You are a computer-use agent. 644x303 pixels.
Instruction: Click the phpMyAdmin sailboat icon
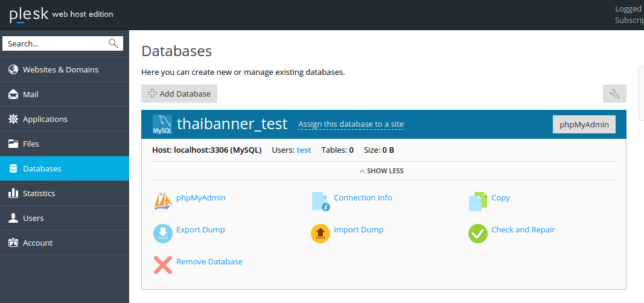click(x=163, y=201)
